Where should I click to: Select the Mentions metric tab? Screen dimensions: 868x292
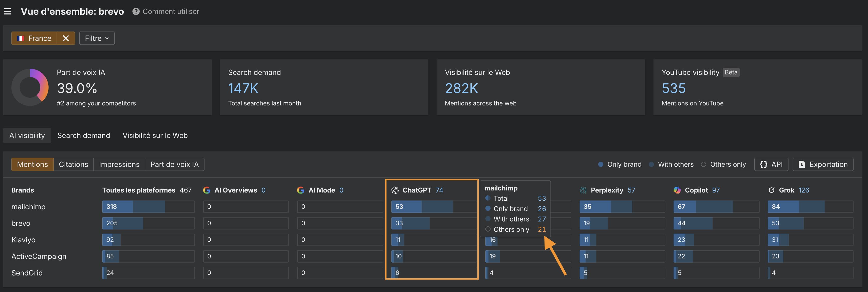click(x=32, y=164)
